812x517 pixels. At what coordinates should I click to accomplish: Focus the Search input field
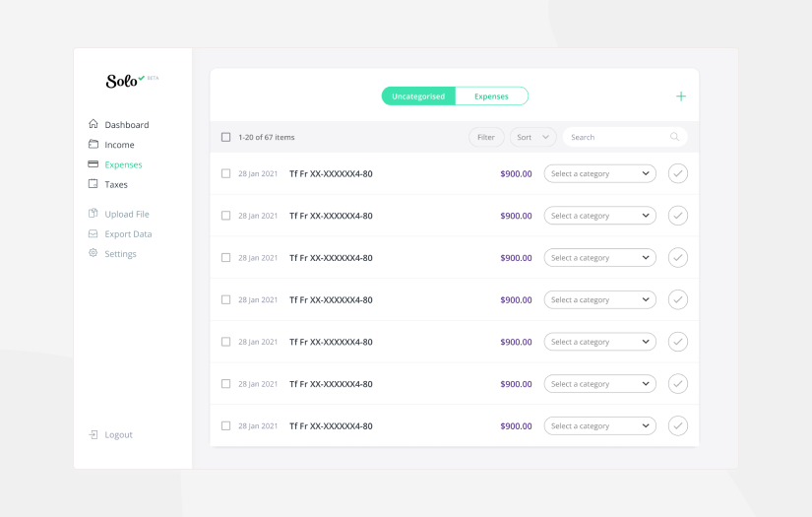click(x=625, y=137)
